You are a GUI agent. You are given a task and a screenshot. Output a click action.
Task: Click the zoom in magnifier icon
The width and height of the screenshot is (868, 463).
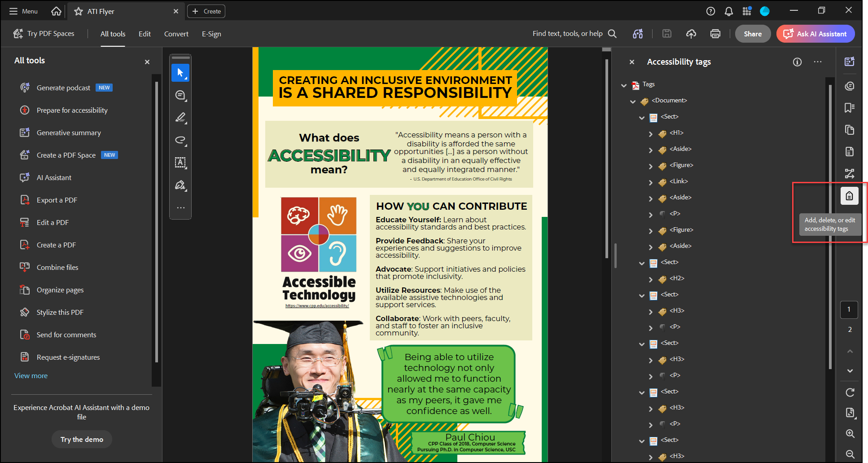850,433
